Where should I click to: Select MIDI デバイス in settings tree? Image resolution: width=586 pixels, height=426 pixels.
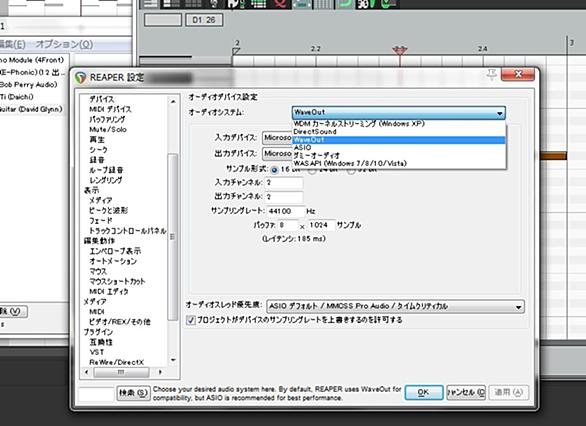pyautogui.click(x=110, y=109)
